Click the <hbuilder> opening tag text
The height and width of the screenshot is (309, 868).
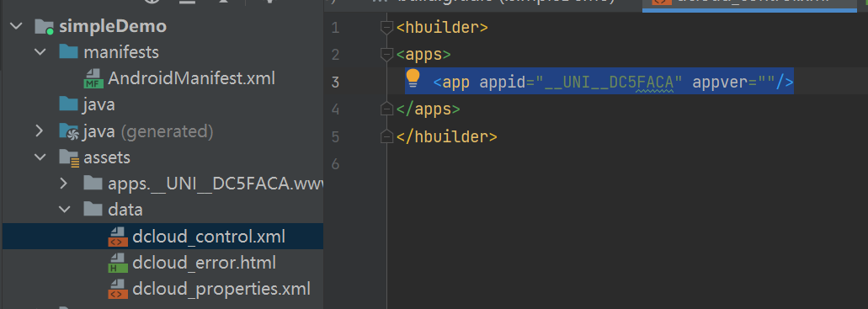tap(442, 27)
